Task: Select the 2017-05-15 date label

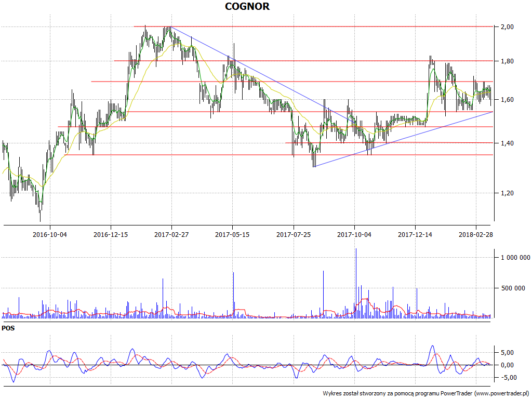Action: 232,234
